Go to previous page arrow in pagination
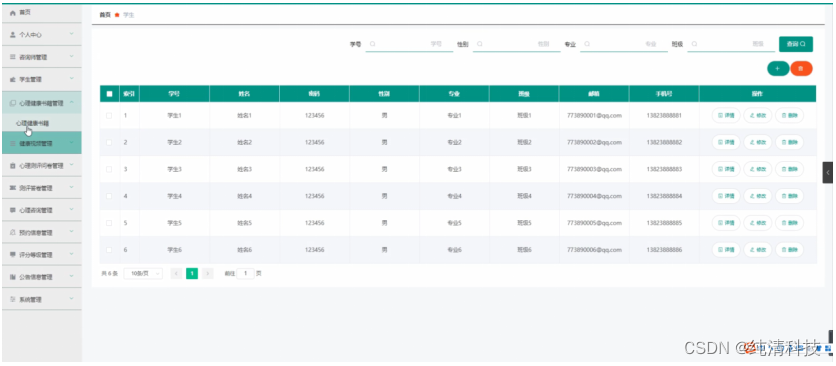The height and width of the screenshot is (366, 836). coord(176,273)
